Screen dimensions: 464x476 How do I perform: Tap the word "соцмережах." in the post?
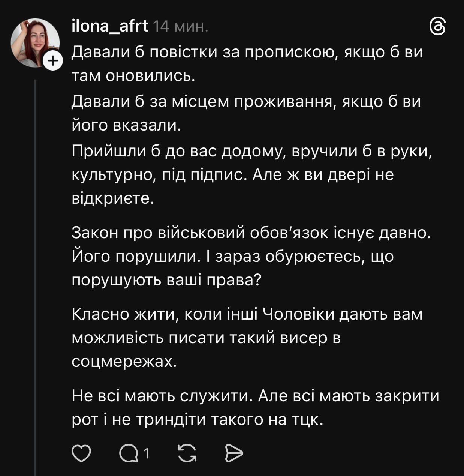124,362
